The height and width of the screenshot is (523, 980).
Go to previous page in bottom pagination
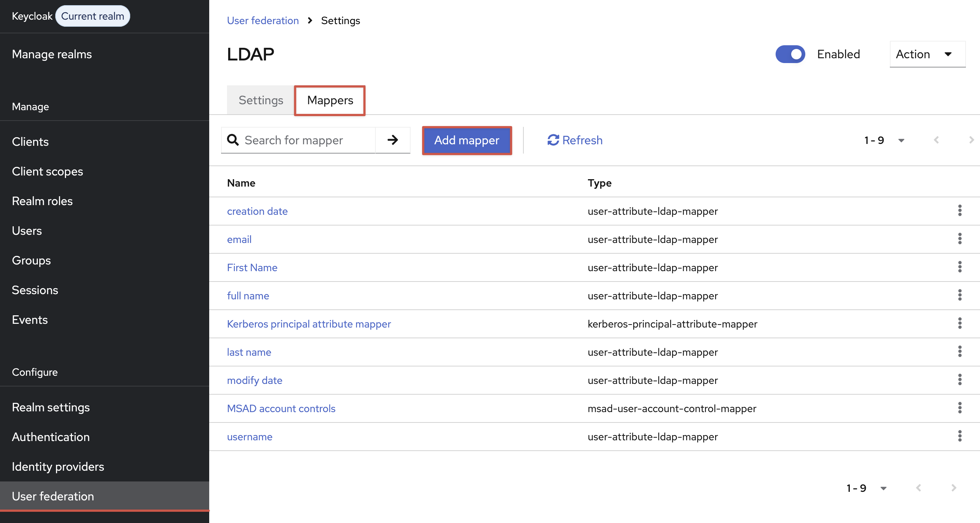click(918, 488)
